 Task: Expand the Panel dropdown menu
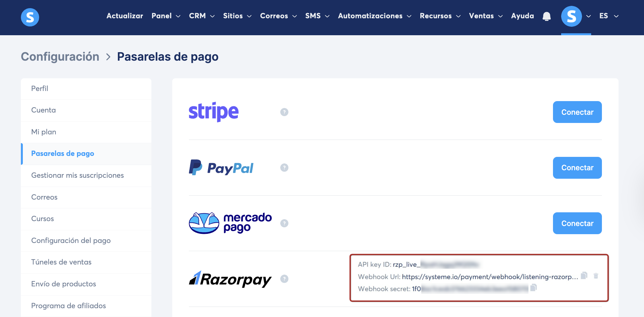tap(166, 16)
